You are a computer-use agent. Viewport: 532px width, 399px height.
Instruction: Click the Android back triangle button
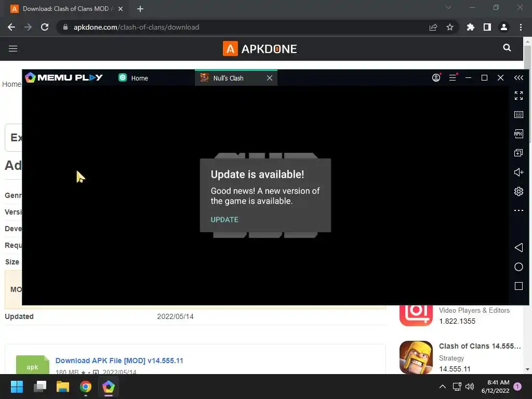coord(518,247)
